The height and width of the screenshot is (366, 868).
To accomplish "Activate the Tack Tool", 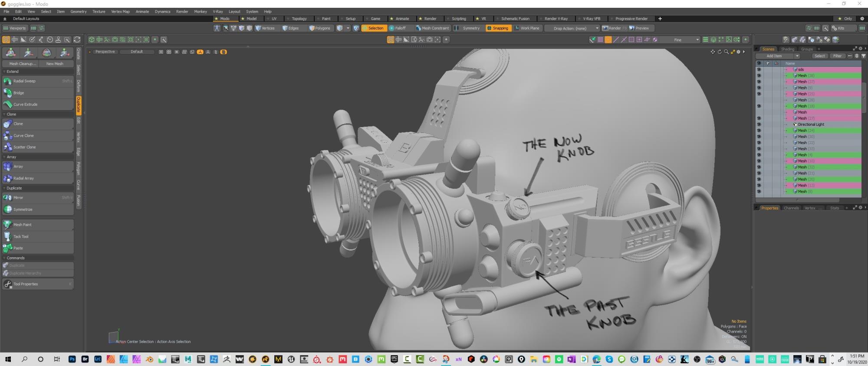I will point(38,236).
